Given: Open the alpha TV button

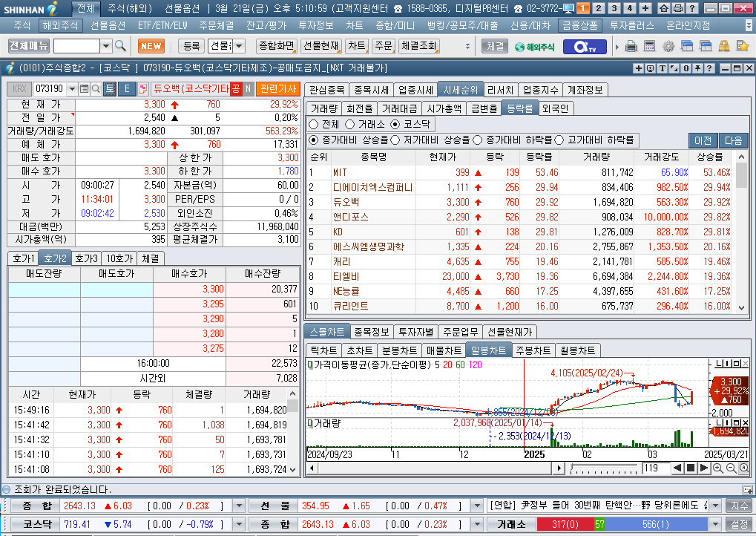Looking at the screenshot, I should tap(585, 46).
